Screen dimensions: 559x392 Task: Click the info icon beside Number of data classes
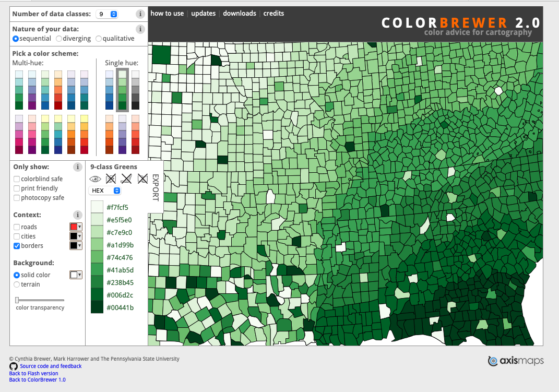click(140, 14)
